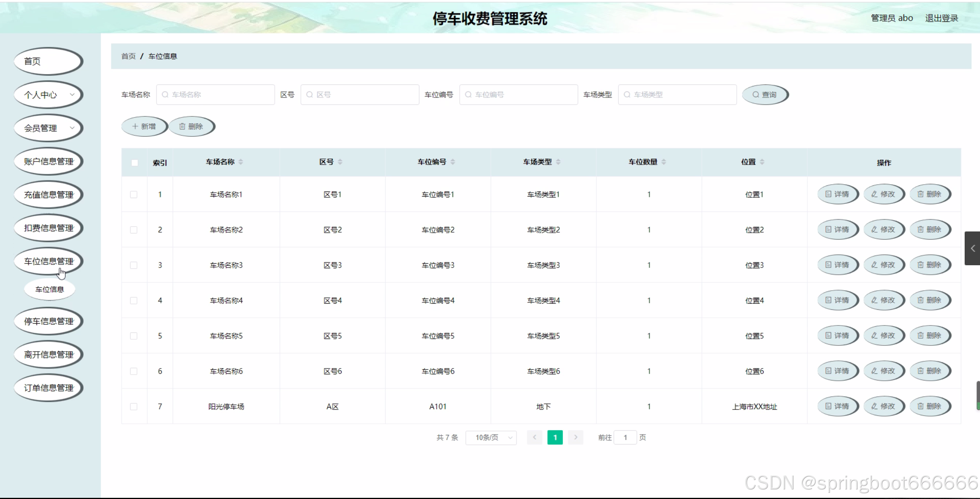The width and height of the screenshot is (980, 499).
Task: Click the 新增 add button
Action: tap(144, 126)
